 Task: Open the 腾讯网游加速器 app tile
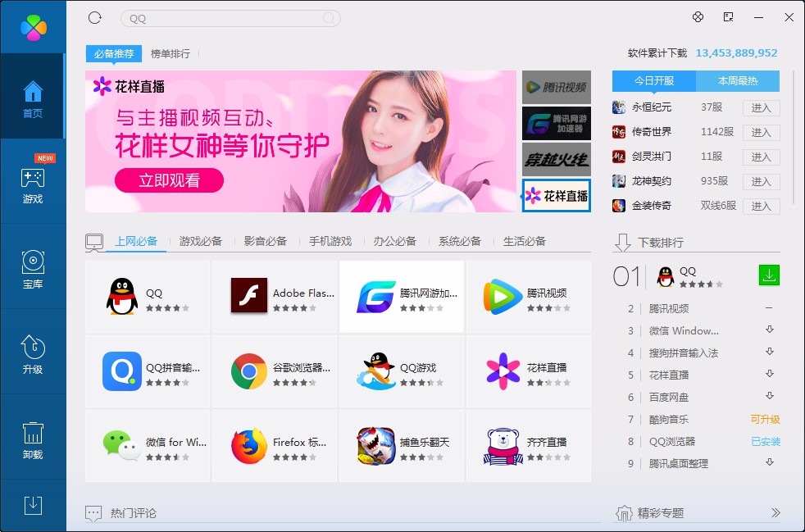[402, 297]
